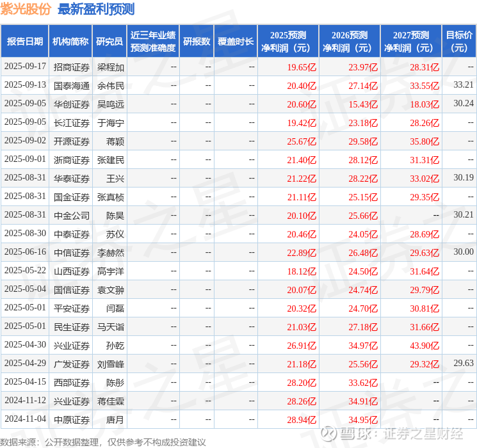
Task: Click the 数据来源 disclaimer footer text
Action: pos(103,442)
